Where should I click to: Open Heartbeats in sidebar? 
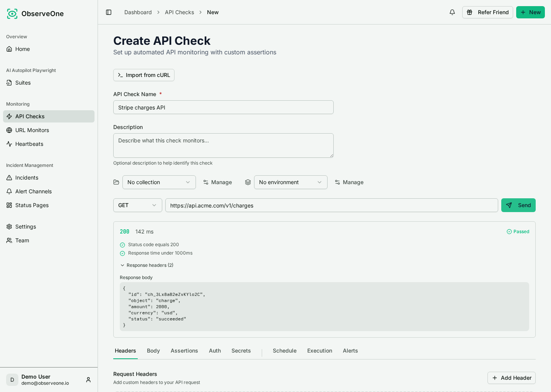tap(49, 144)
